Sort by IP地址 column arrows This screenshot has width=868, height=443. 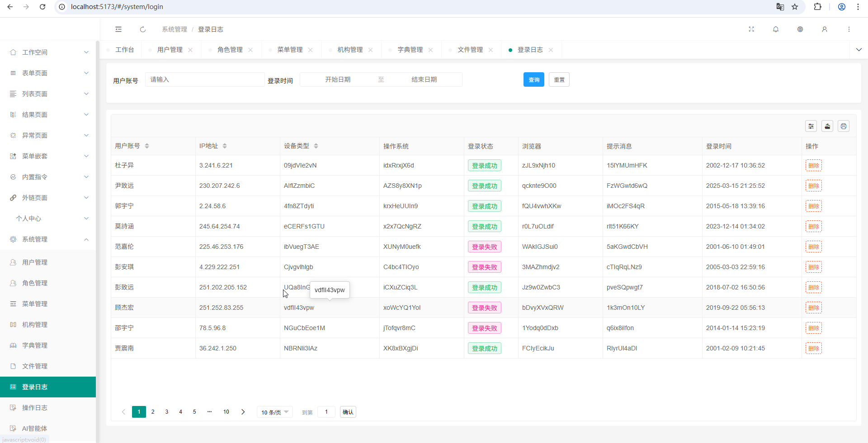pos(225,146)
